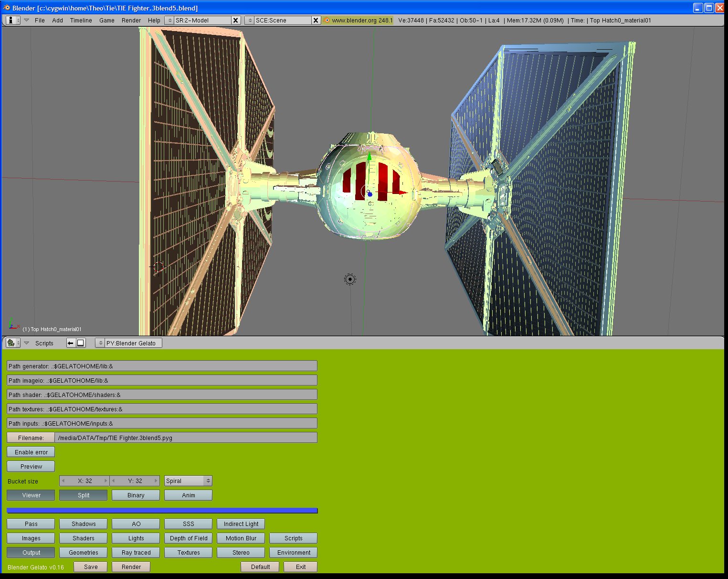
Task: Switch to the Lights panel
Action: 136,538
